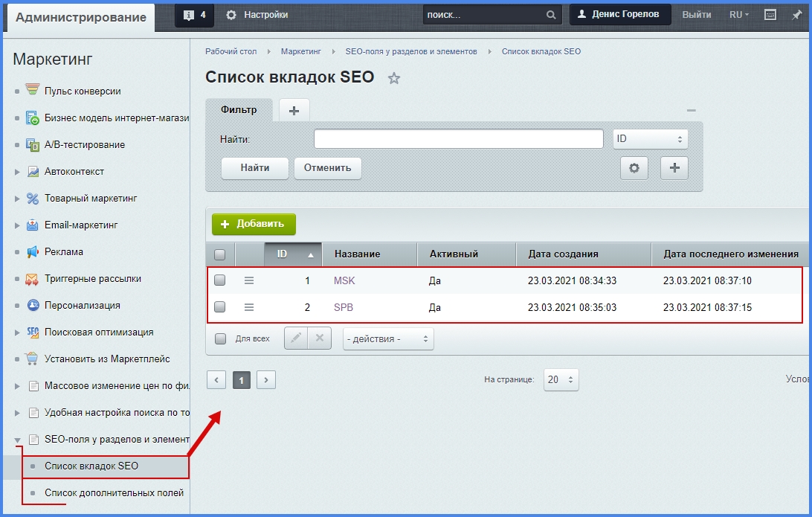
Task: Click the Найти filter button
Action: point(255,168)
